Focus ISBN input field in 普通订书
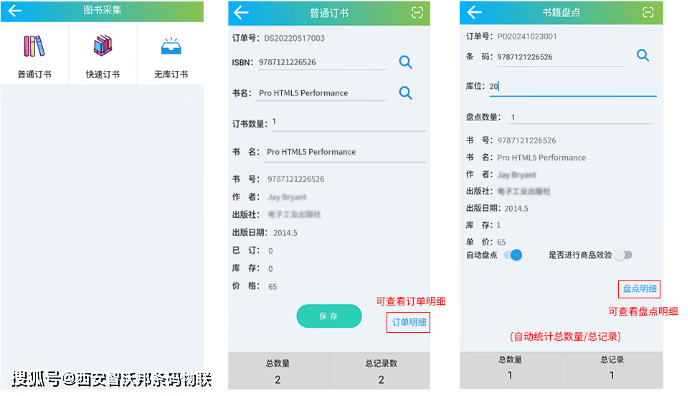Screen dimensions: 688x396 322,62
